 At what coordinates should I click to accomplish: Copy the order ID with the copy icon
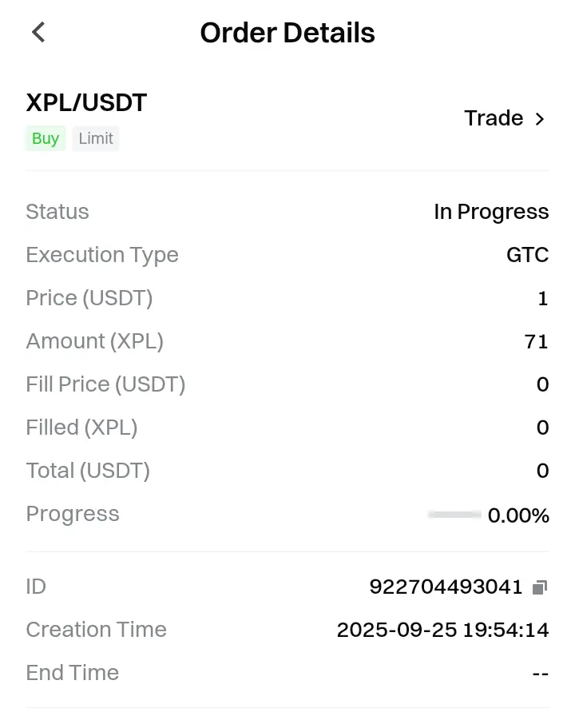click(x=540, y=587)
